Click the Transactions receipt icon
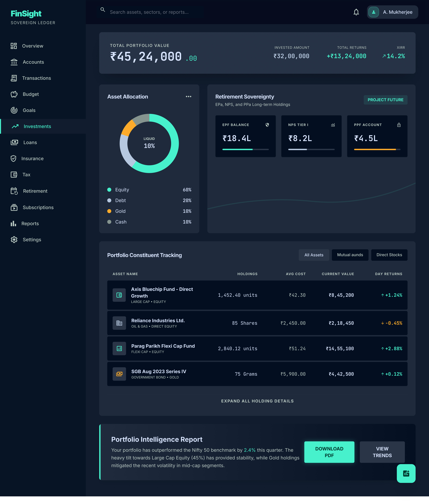 (x=14, y=78)
